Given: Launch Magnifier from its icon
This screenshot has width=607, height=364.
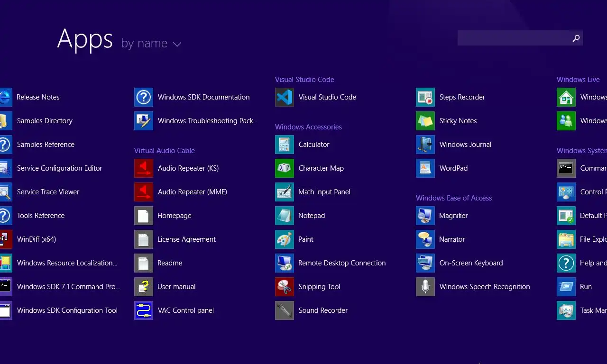Looking at the screenshot, I should pyautogui.click(x=425, y=216).
